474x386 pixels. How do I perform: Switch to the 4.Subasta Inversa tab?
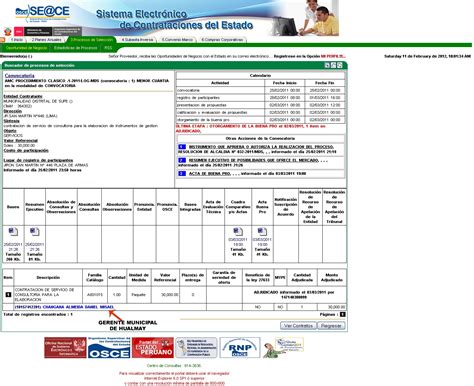pyautogui.click(x=137, y=40)
